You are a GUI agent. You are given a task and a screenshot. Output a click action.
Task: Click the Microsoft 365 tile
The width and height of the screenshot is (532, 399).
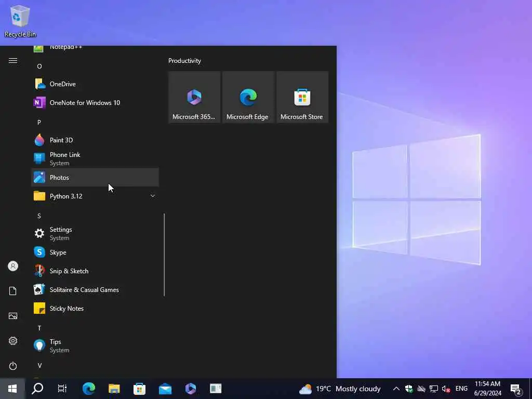point(194,97)
